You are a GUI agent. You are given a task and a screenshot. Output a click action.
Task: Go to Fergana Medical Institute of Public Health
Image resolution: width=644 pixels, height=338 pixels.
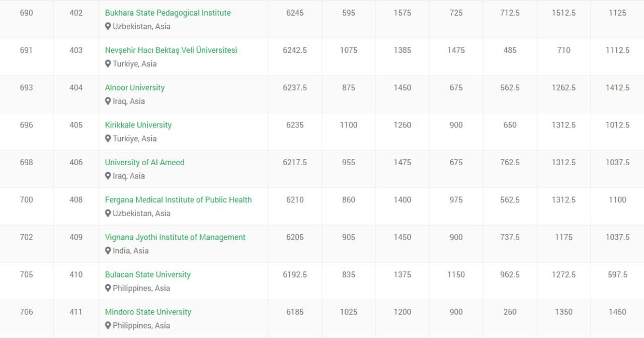(x=178, y=199)
